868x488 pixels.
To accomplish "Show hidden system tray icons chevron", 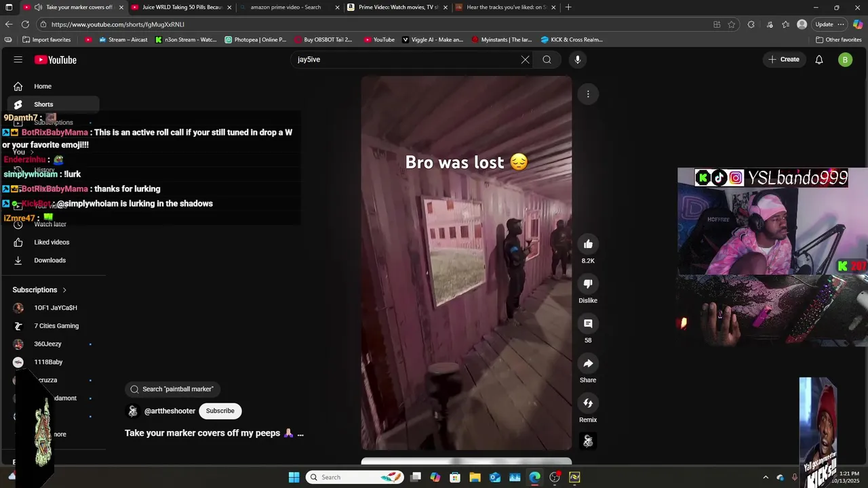I will (x=766, y=477).
